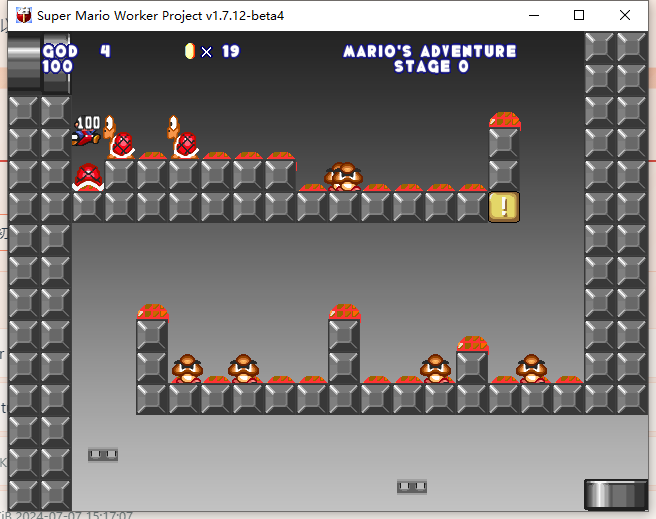Click the yellow exclamation mark block

click(504, 207)
